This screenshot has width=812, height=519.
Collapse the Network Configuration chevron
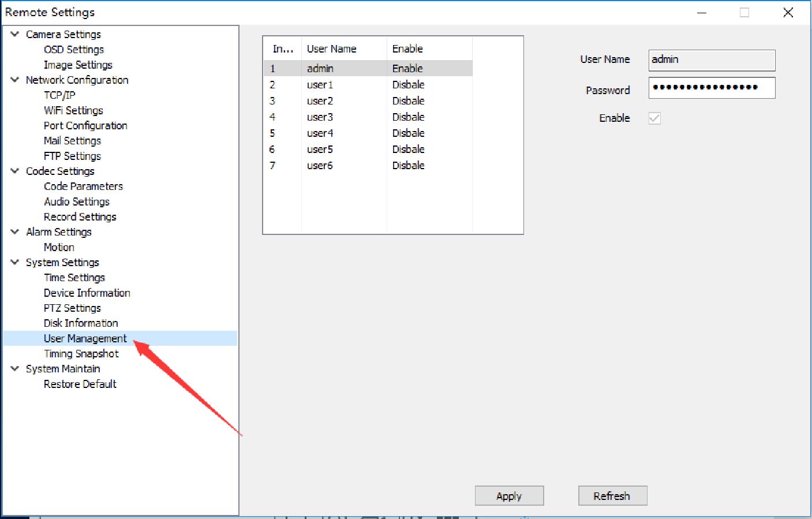[x=15, y=80]
